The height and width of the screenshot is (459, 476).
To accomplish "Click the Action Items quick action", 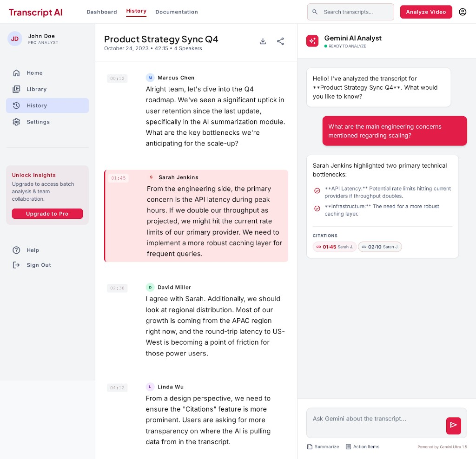I will 363,447.
